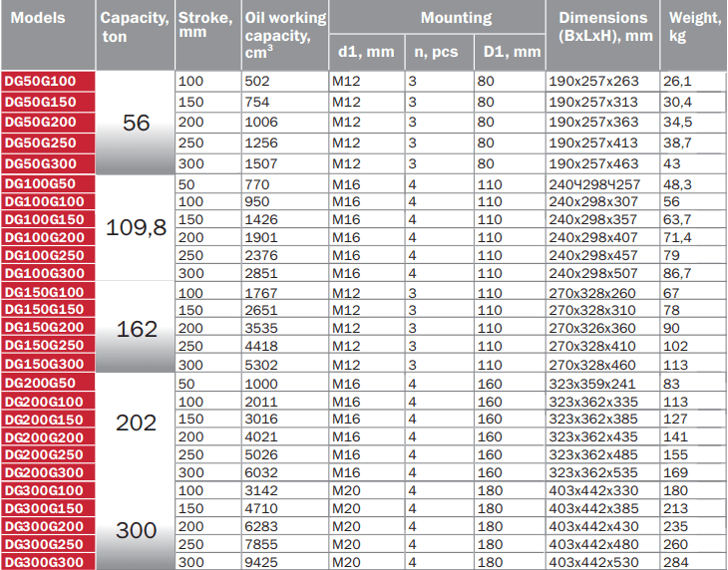Click the DG50G100 model cell

click(x=48, y=81)
